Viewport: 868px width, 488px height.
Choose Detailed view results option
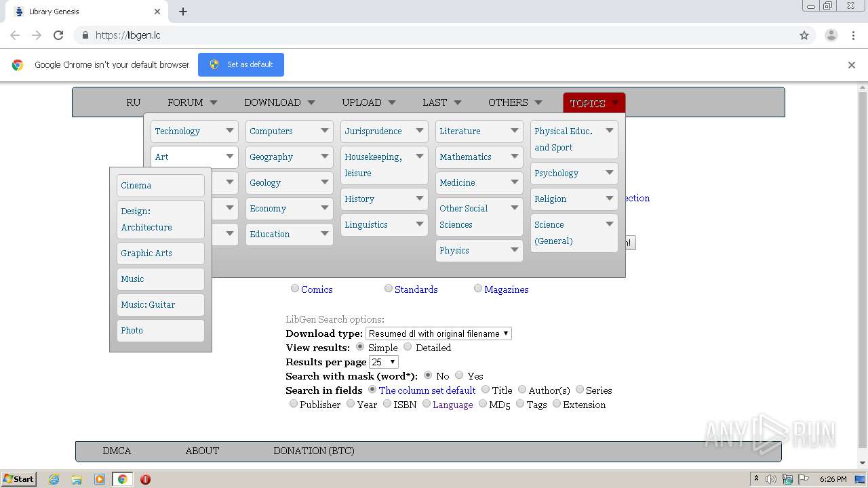click(408, 347)
